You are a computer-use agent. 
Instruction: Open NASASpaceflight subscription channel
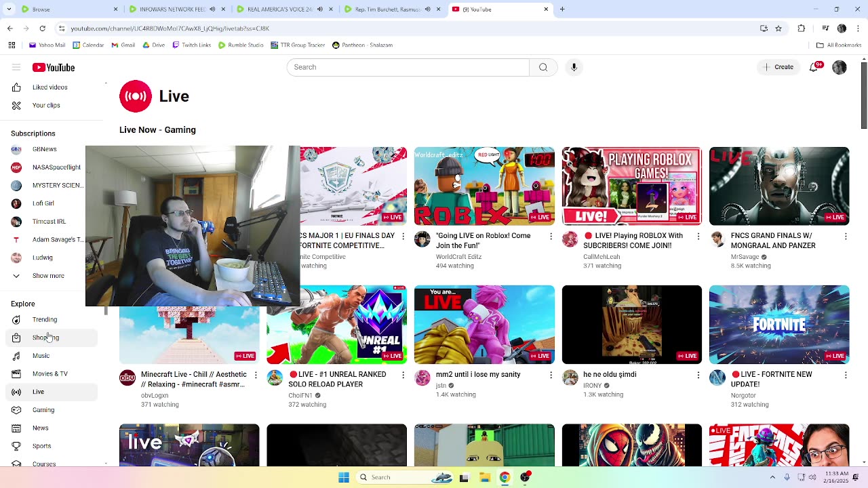point(49,167)
